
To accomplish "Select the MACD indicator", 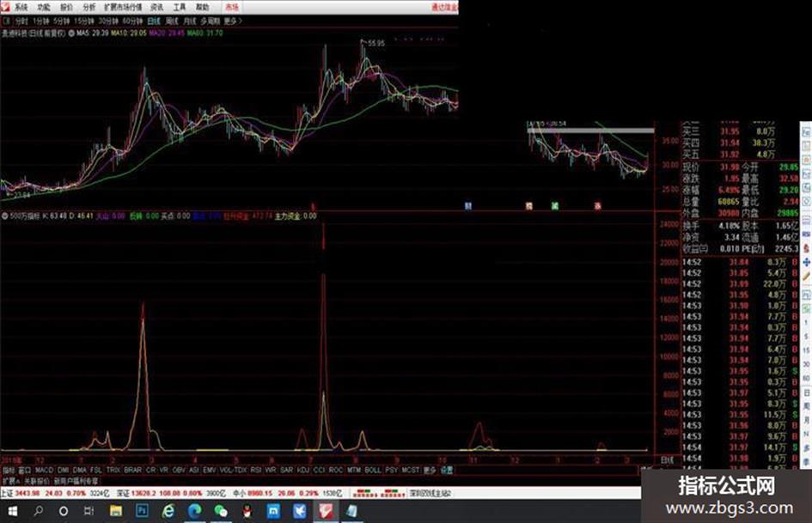I will pyautogui.click(x=44, y=470).
